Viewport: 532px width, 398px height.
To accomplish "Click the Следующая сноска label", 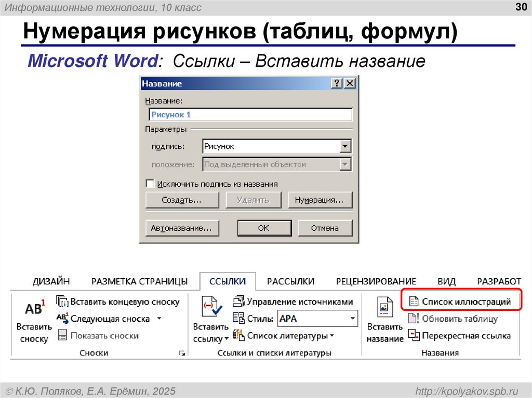I will (110, 319).
